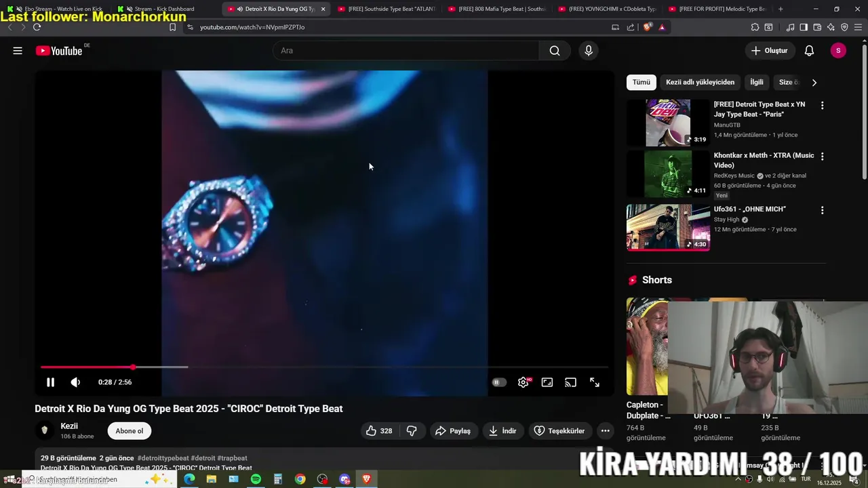Select the Tümü filter chip
The width and height of the screenshot is (868, 488).
642,82
